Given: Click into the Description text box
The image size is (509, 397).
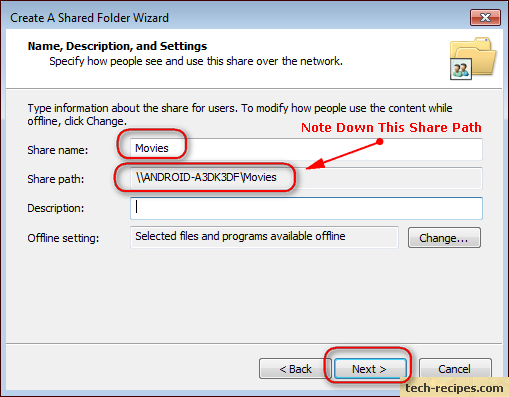Looking at the screenshot, I should pyautogui.click(x=306, y=208).
